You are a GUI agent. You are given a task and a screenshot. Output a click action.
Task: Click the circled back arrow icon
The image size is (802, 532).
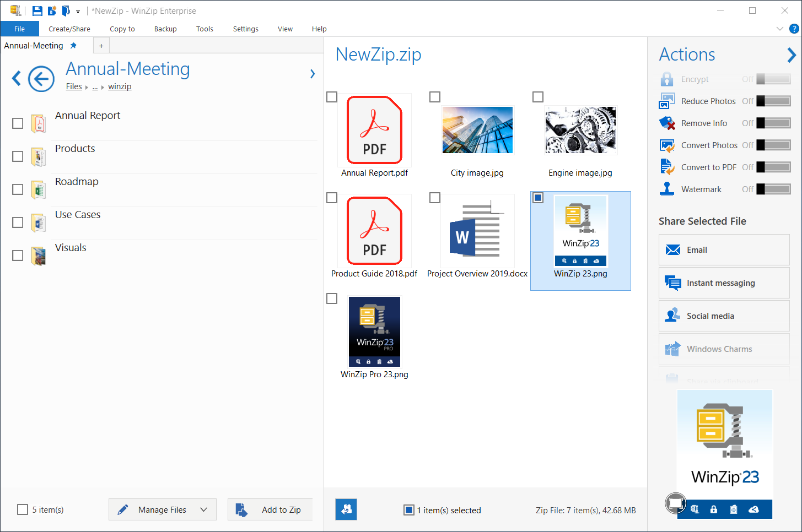click(x=41, y=79)
